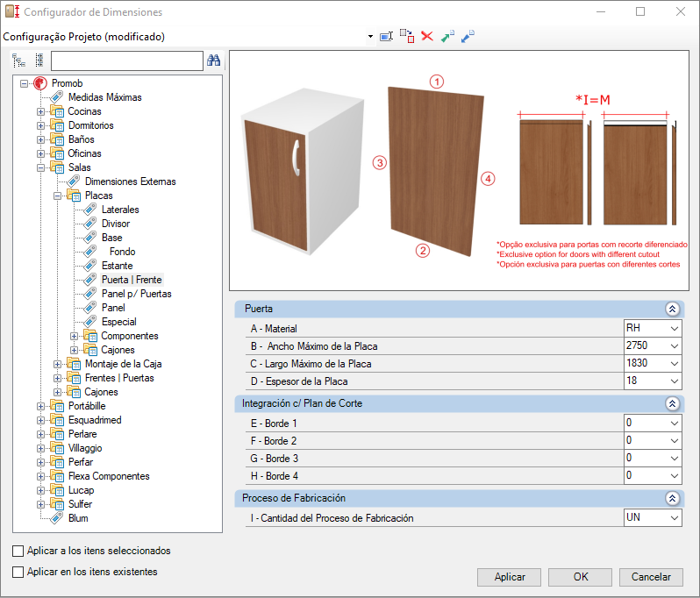Select the Lucap folder

click(x=81, y=490)
